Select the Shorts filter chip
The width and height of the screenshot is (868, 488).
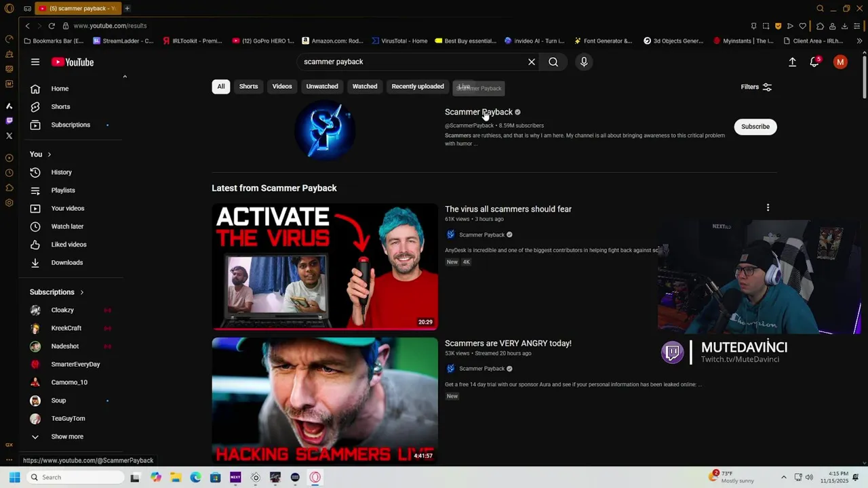click(x=248, y=86)
